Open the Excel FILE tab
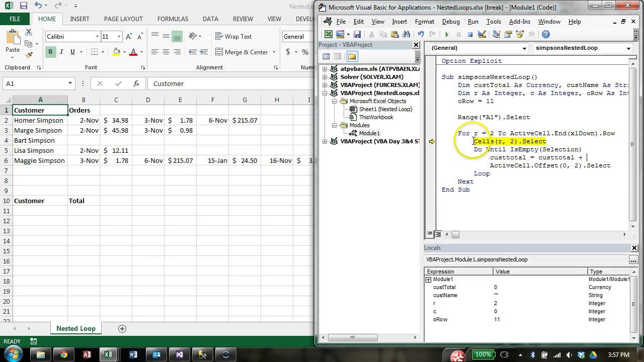 (x=15, y=19)
